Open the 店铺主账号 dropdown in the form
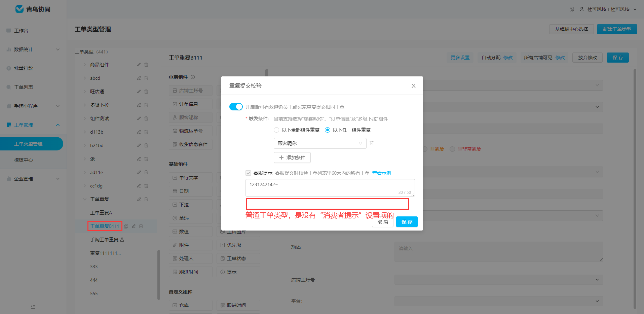644x314 pixels. pyautogui.click(x=499, y=280)
